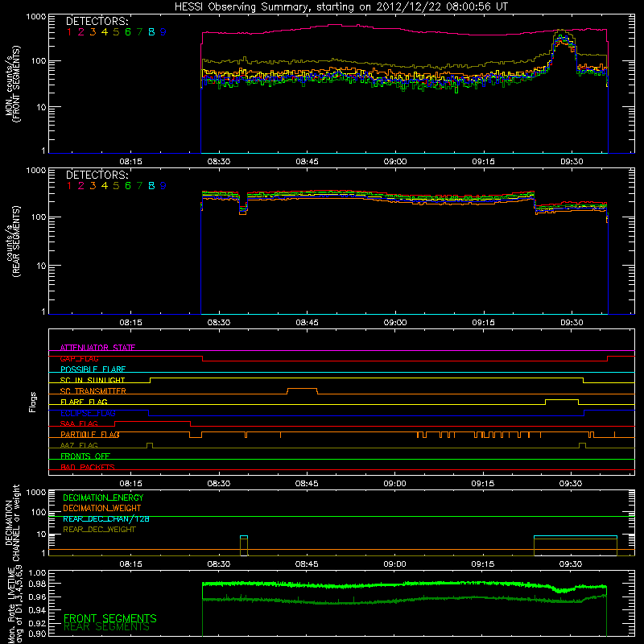This screenshot has height=644, width=644.
Task: Select orange detector 3 legend number in front segments panel
Action: 93,32
